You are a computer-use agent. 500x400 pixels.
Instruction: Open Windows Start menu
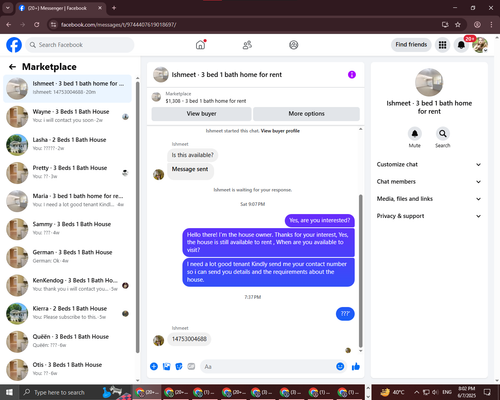coord(9,392)
